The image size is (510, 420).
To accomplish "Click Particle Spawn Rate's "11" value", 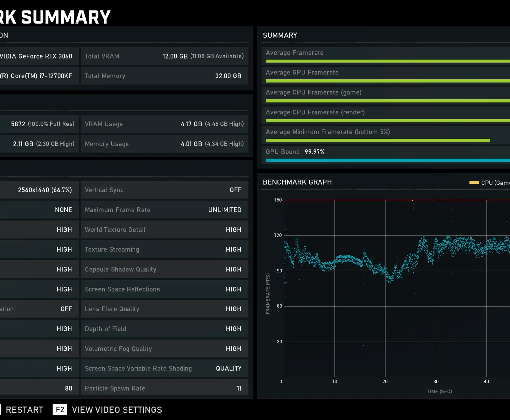I will click(239, 388).
